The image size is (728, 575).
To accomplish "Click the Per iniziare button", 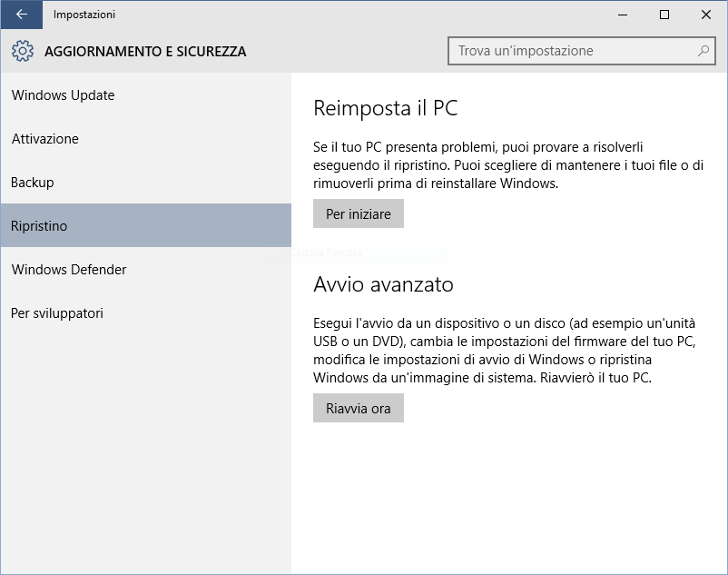I will [358, 213].
